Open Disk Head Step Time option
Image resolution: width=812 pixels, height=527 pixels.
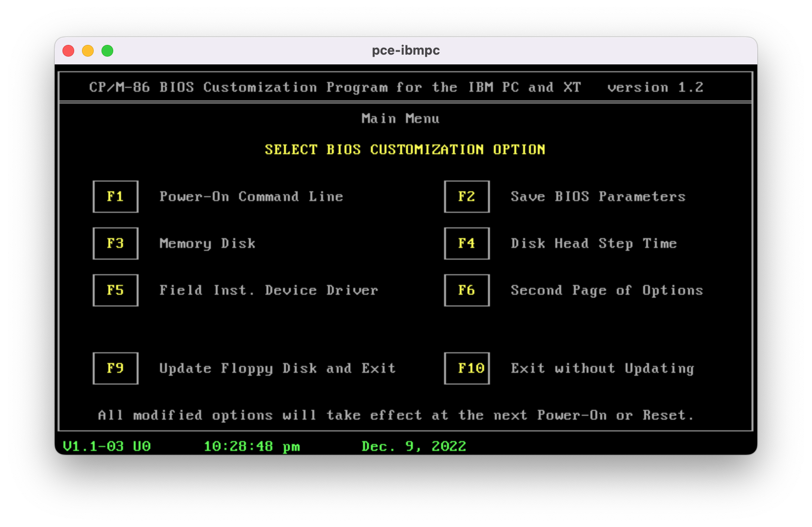coord(594,243)
